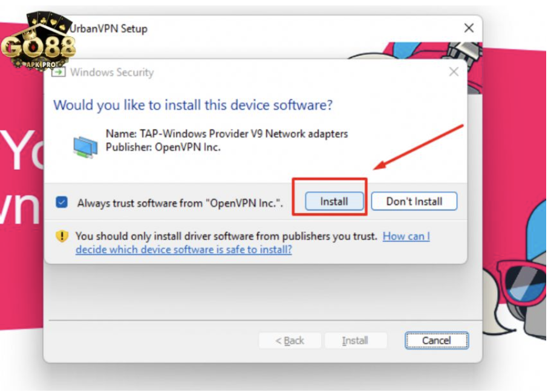The width and height of the screenshot is (548, 392).
Task: Click the yellow shield warning icon
Action: 62,237
